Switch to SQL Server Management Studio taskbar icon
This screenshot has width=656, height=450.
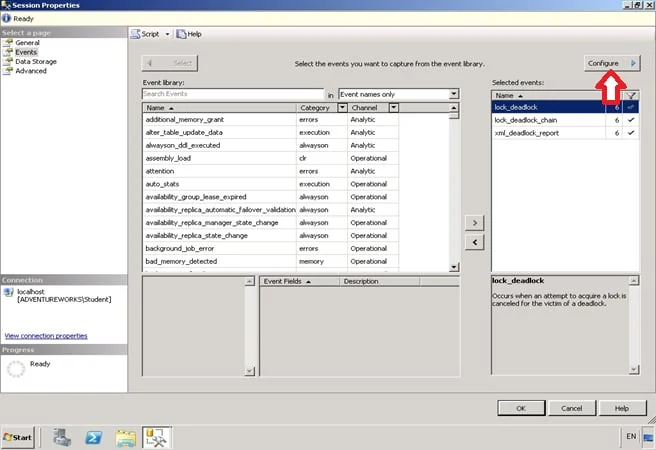click(x=156, y=437)
